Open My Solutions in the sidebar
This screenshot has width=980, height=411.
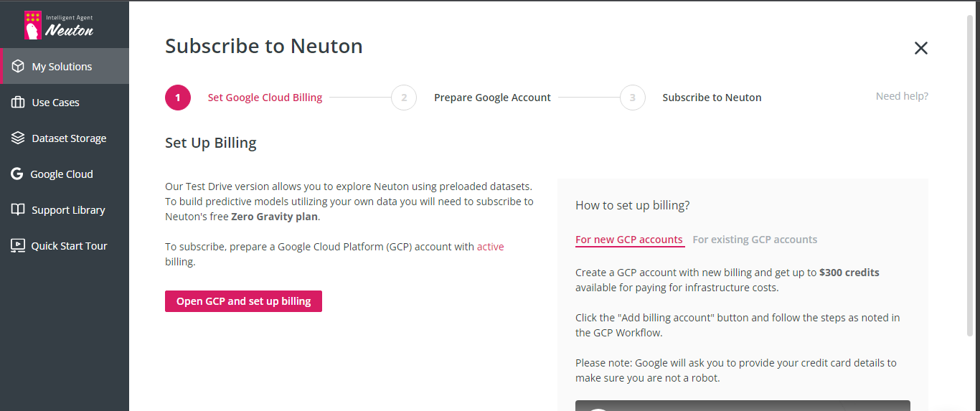(62, 67)
